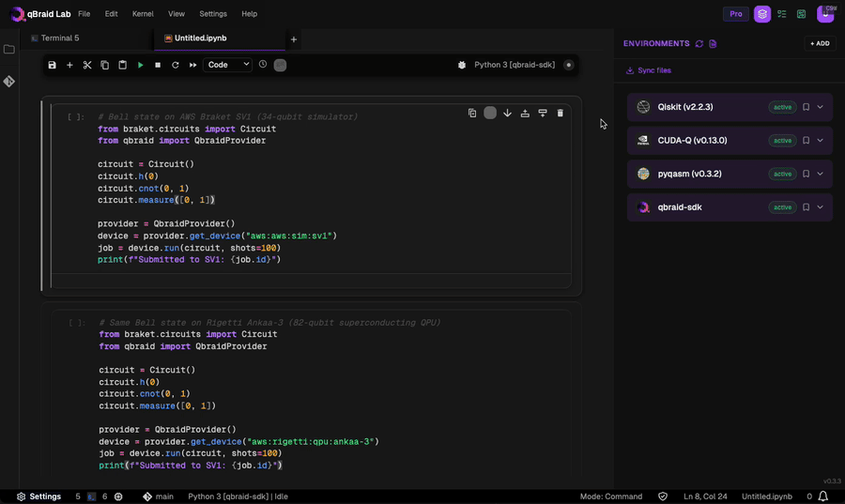Expand the pyqasm (v0.3.2) environment chevron

[x=821, y=174]
